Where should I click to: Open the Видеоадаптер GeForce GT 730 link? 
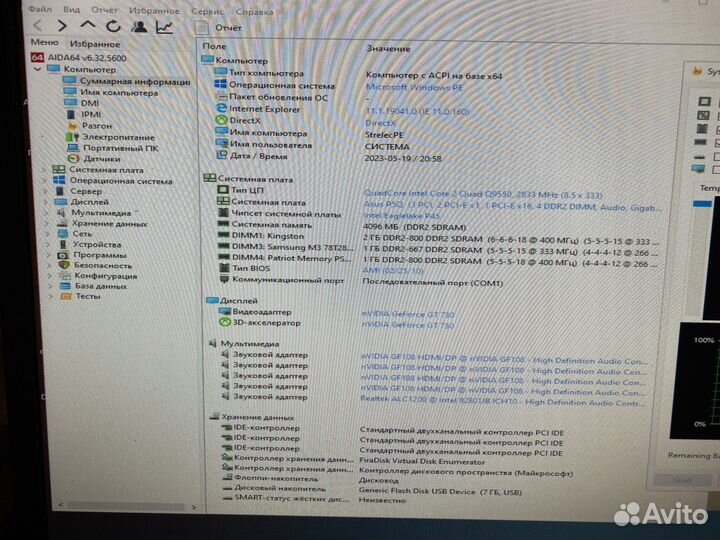click(408, 315)
